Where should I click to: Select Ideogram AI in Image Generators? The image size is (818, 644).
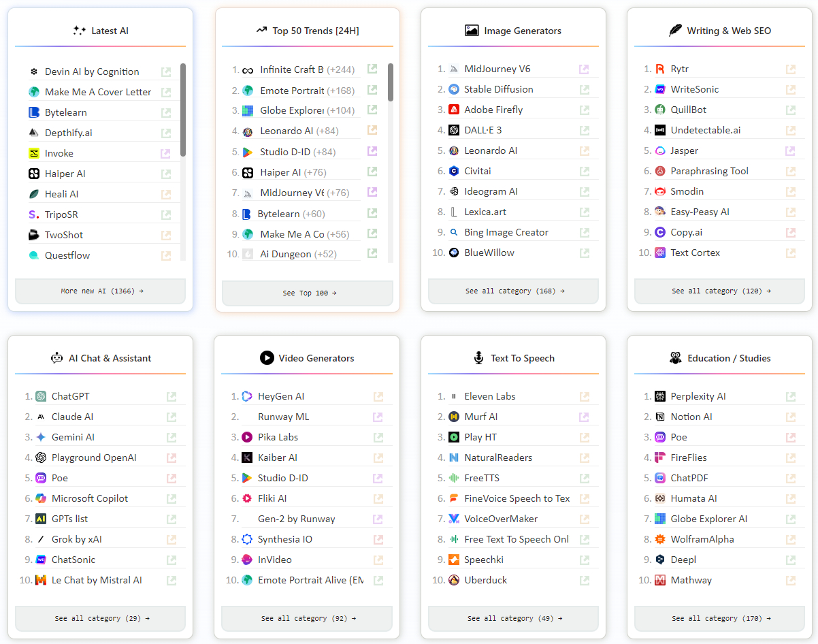click(x=491, y=191)
